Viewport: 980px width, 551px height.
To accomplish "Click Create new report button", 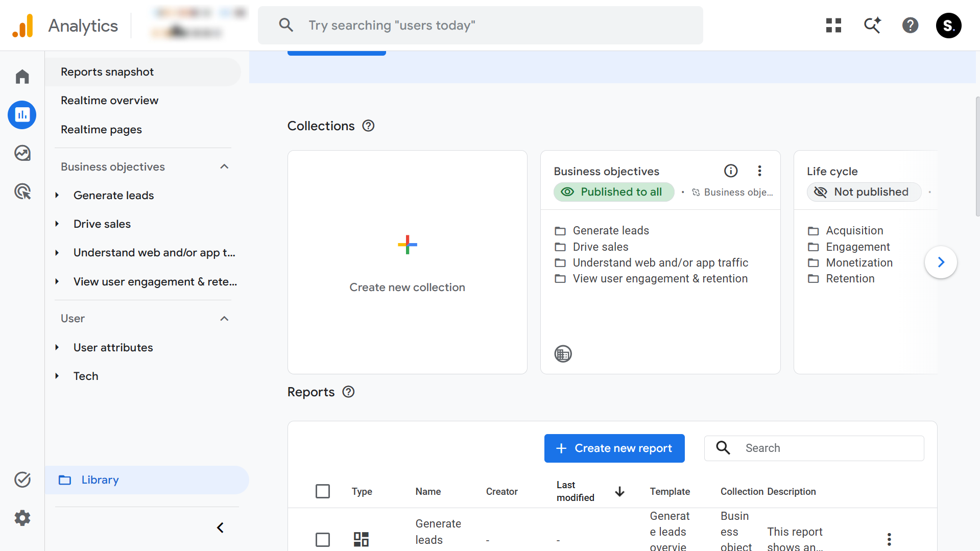I will (614, 448).
